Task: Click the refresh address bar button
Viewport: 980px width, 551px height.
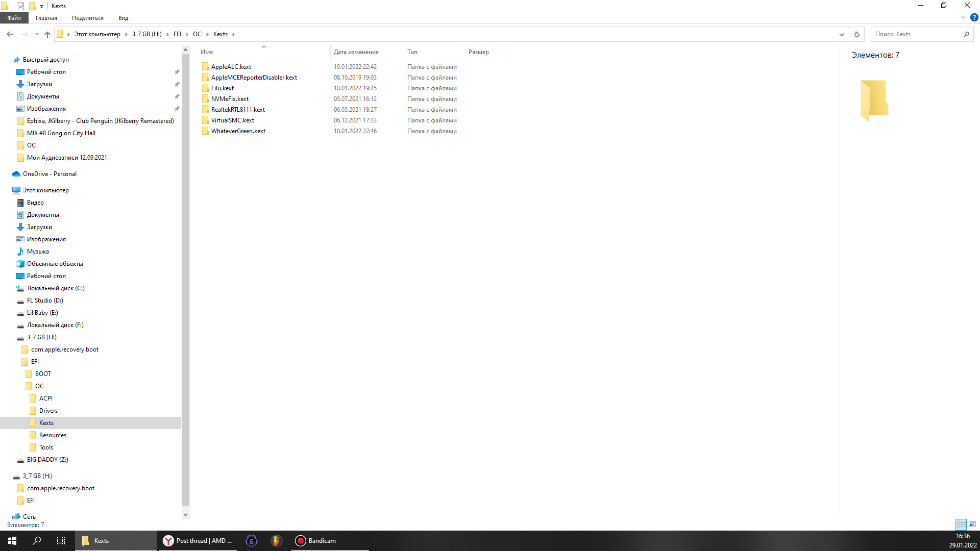Action: pos(857,34)
